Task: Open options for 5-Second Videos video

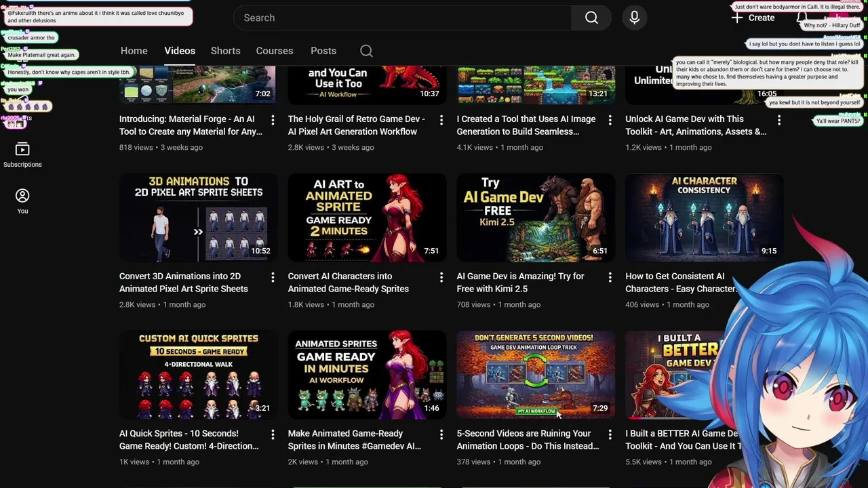Action: 610,434
